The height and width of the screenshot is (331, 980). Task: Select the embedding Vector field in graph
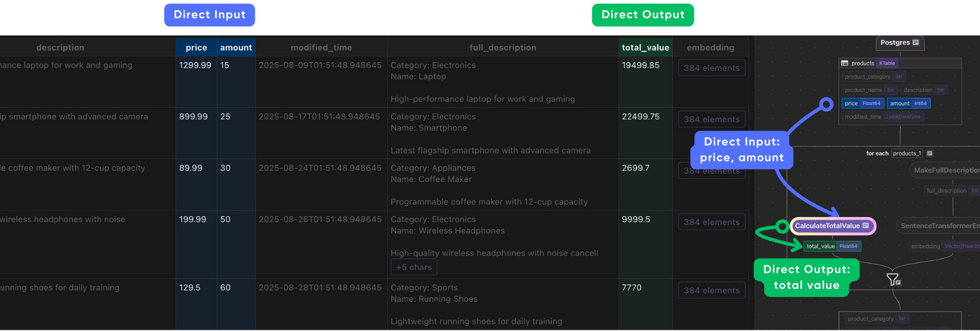click(944, 246)
